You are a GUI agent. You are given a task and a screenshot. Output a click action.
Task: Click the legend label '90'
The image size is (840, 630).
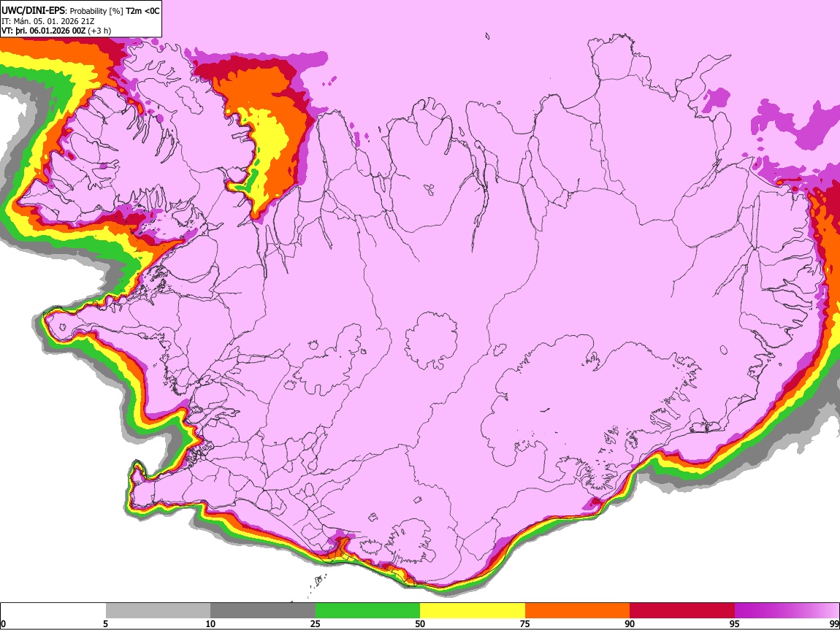click(x=630, y=623)
